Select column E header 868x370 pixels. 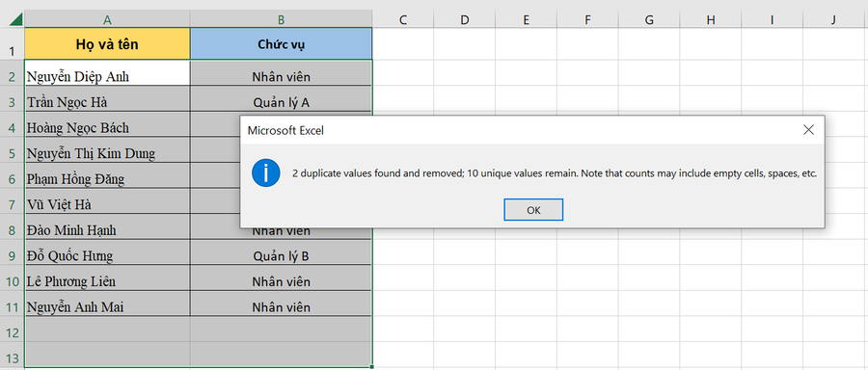(526, 20)
